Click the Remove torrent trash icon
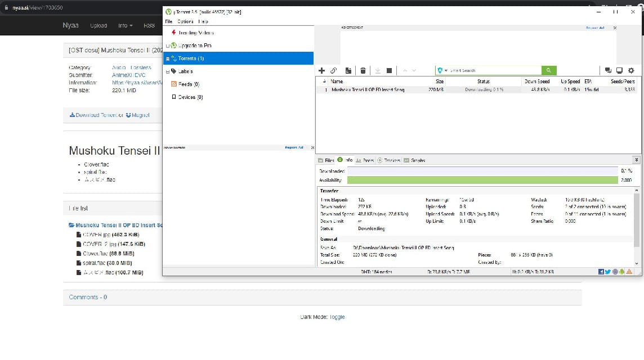Screen dimensions: 644x360 tap(363, 71)
